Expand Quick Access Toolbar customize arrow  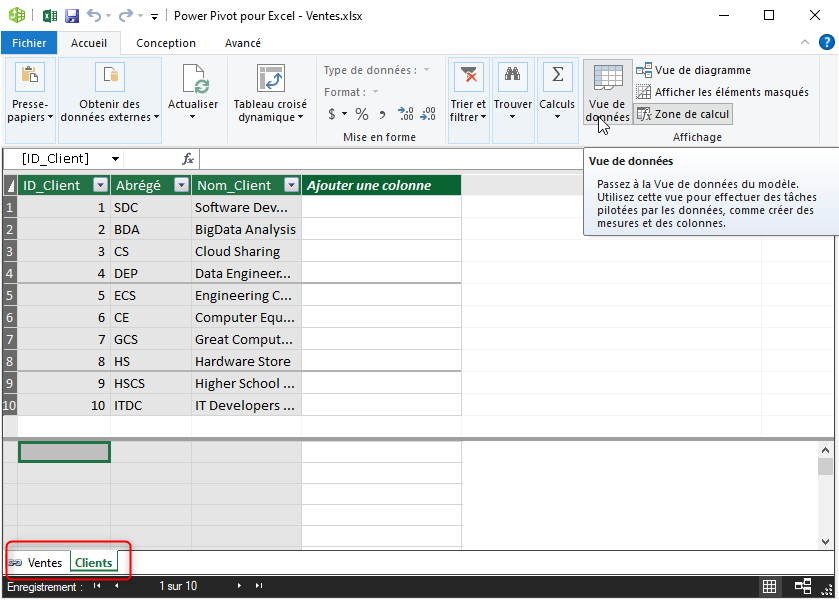point(154,17)
